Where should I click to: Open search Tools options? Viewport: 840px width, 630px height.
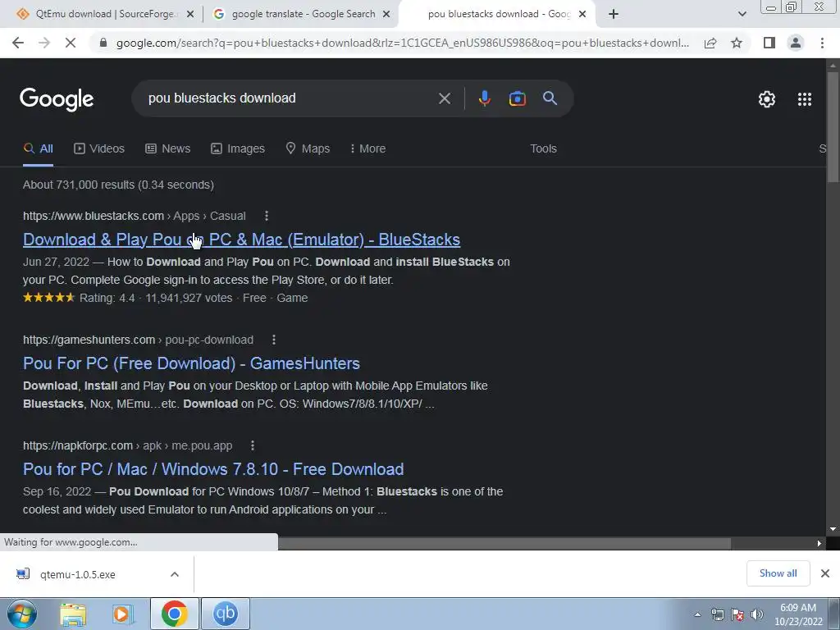pyautogui.click(x=543, y=148)
